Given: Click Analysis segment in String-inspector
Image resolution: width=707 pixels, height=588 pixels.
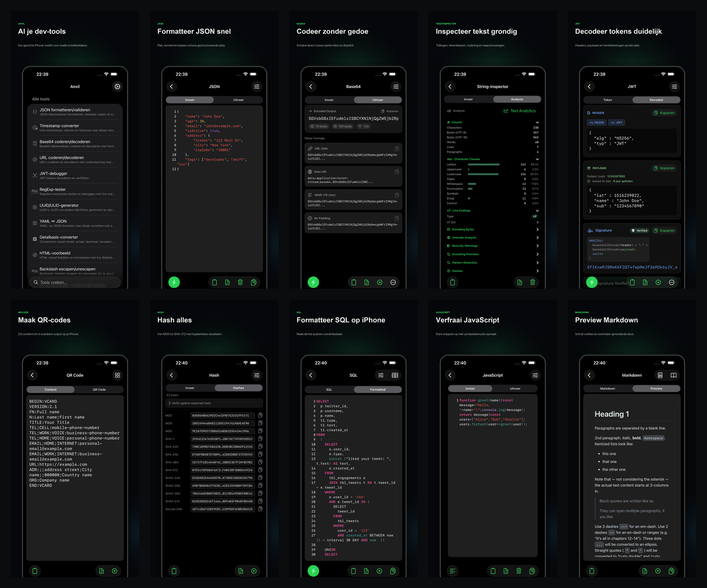Looking at the screenshot, I should pyautogui.click(x=517, y=99).
